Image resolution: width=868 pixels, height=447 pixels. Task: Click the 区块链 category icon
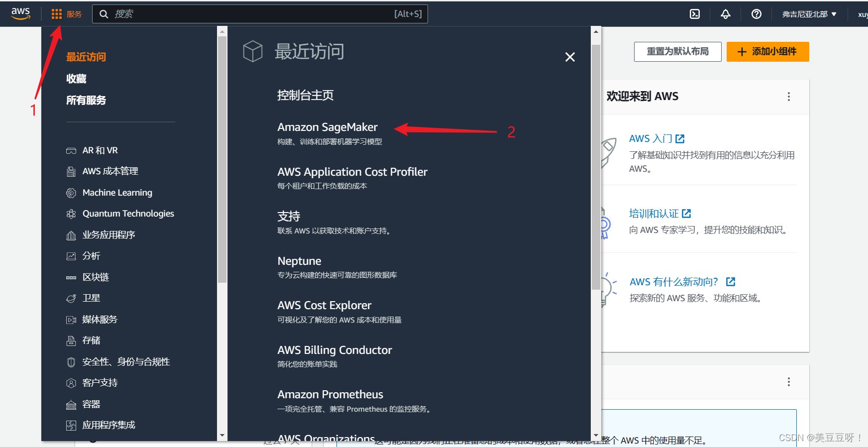tap(71, 277)
